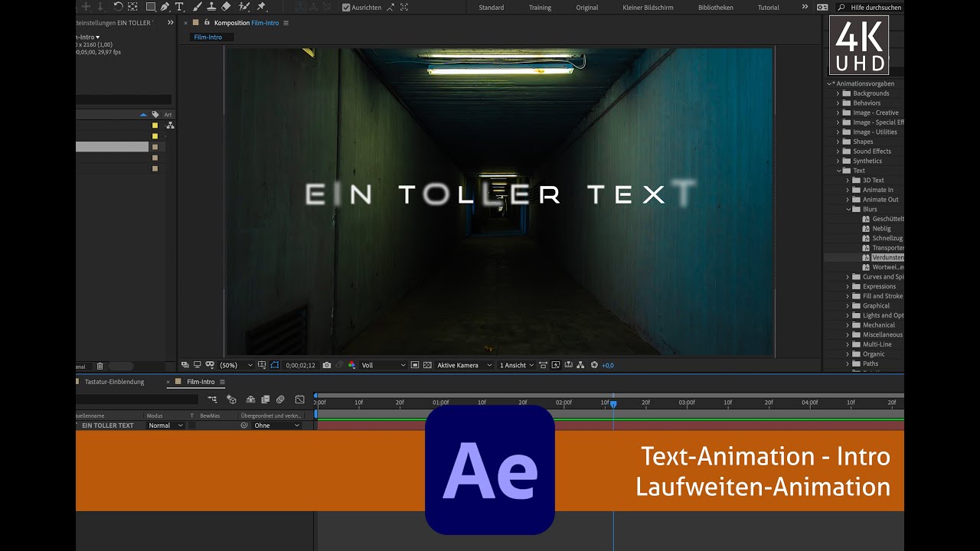Screen dimensions: 980x551
Task: Select the Eraser tool
Action: pyautogui.click(x=226, y=7)
